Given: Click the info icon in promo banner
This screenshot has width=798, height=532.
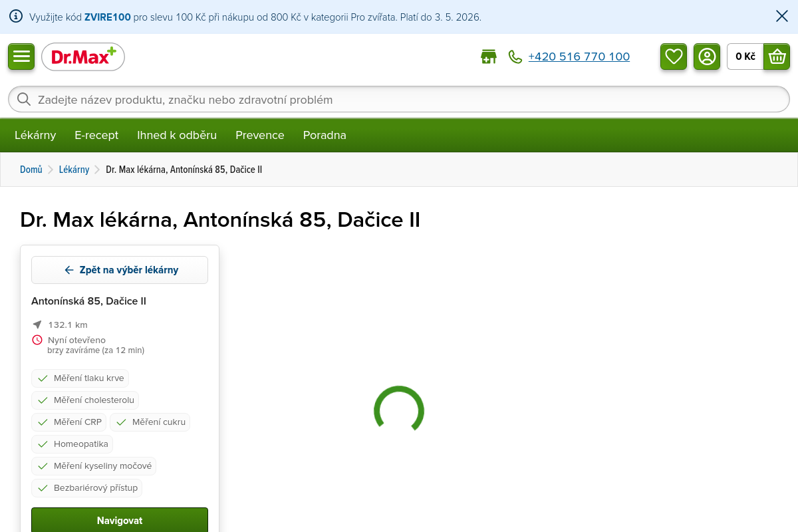Looking at the screenshot, I should point(16,17).
